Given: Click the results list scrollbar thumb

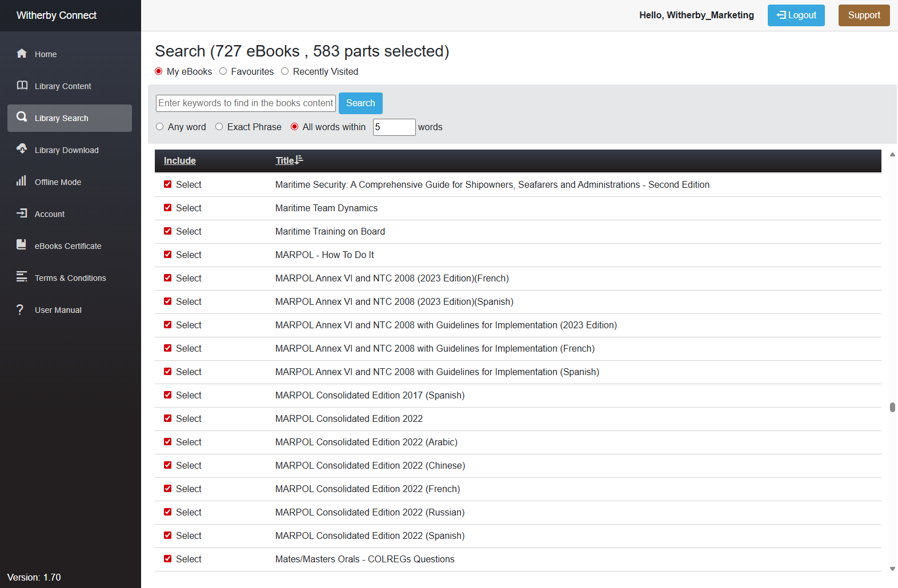Looking at the screenshot, I should click(892, 407).
